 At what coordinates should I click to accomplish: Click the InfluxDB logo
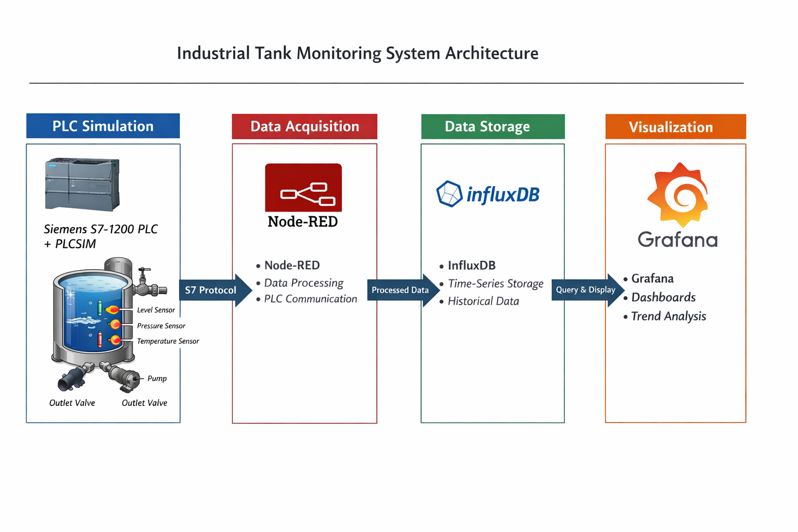pyautogui.click(x=488, y=194)
